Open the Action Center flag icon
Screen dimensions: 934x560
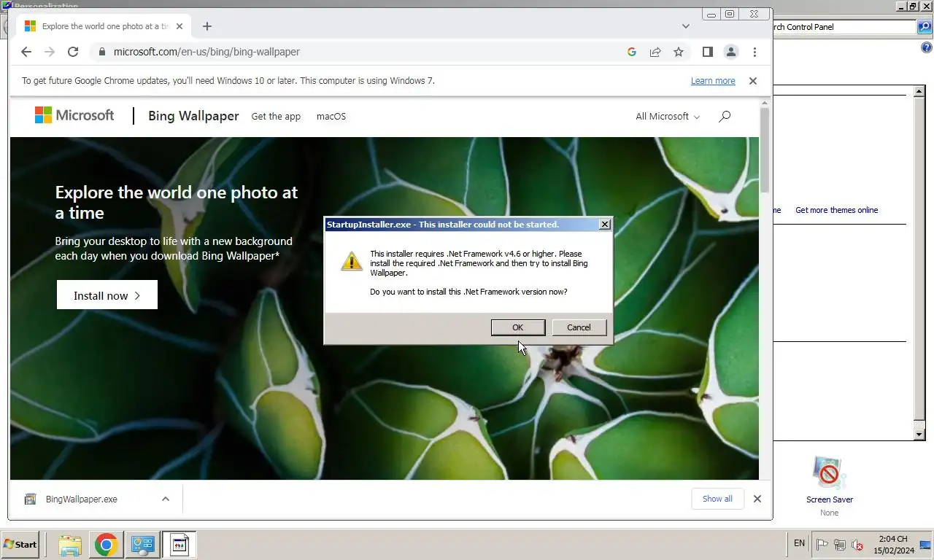pyautogui.click(x=822, y=544)
